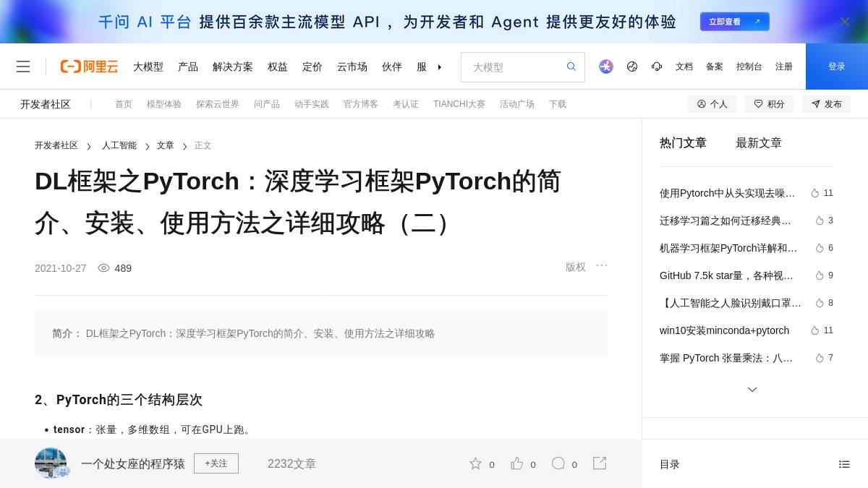This screenshot has width=868, height=488.
Task: Expand more nav items with arrow
Action: (x=439, y=67)
